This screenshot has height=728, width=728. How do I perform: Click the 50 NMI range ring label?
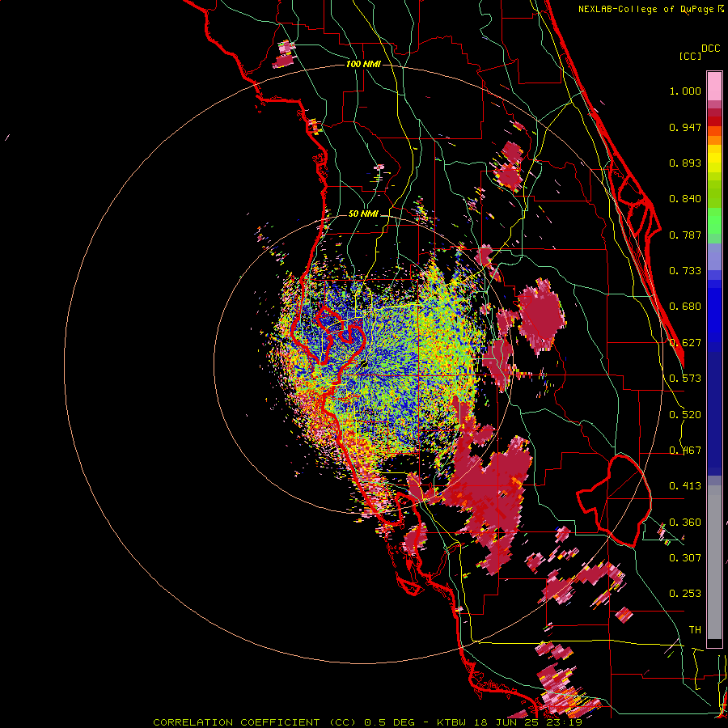click(x=363, y=214)
